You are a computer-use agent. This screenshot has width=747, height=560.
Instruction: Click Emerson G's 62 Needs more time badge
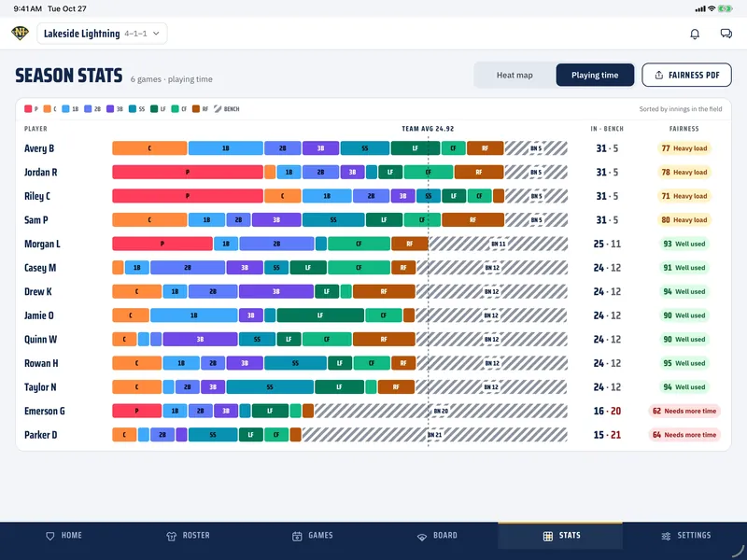click(684, 411)
